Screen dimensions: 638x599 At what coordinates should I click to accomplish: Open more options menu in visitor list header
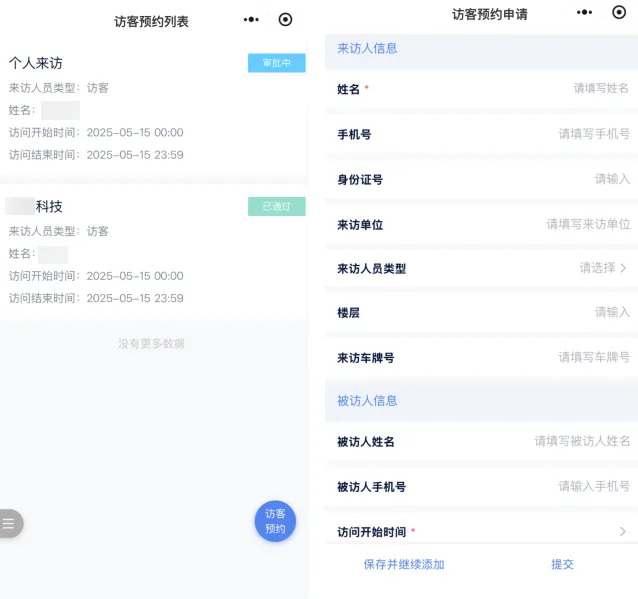pyautogui.click(x=251, y=20)
